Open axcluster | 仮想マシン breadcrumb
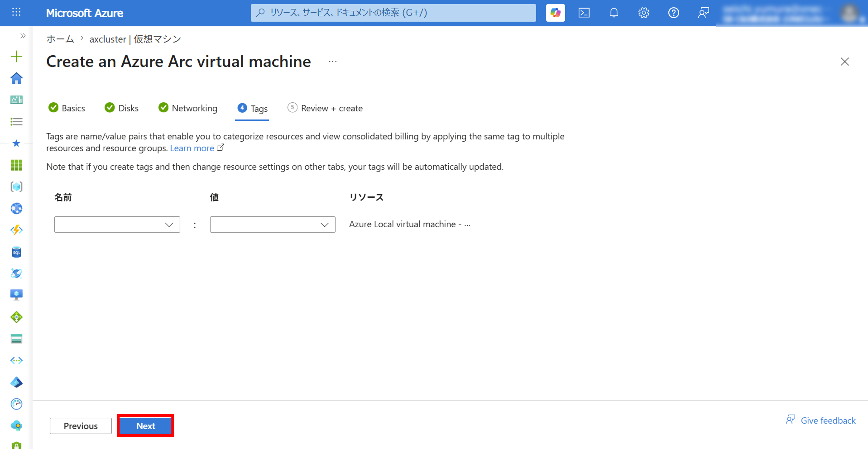 pyautogui.click(x=135, y=39)
